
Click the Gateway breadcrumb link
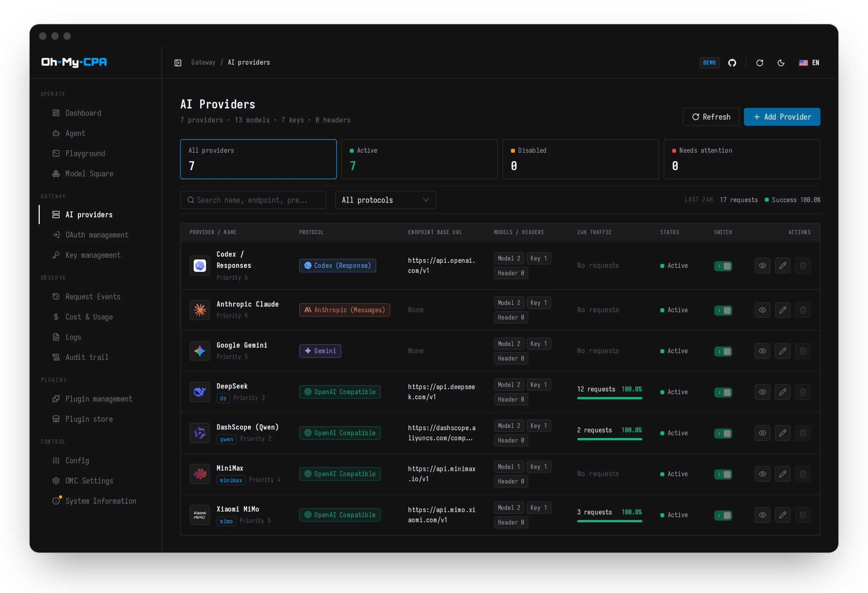[203, 62]
